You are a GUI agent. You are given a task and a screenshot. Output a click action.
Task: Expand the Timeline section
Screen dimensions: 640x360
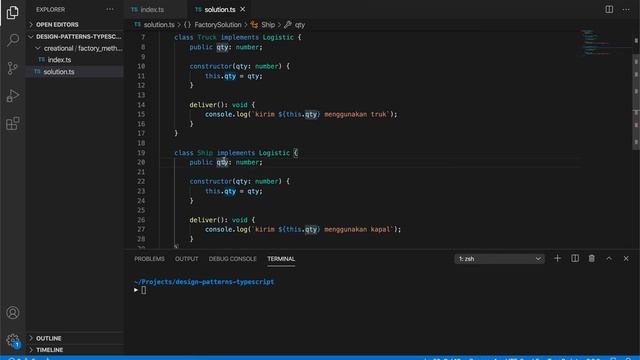(75, 350)
